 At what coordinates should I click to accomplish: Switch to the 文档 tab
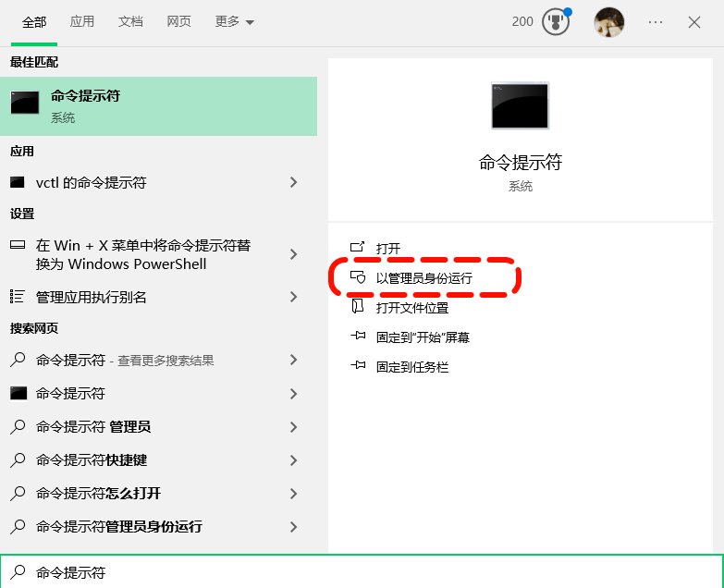(130, 21)
